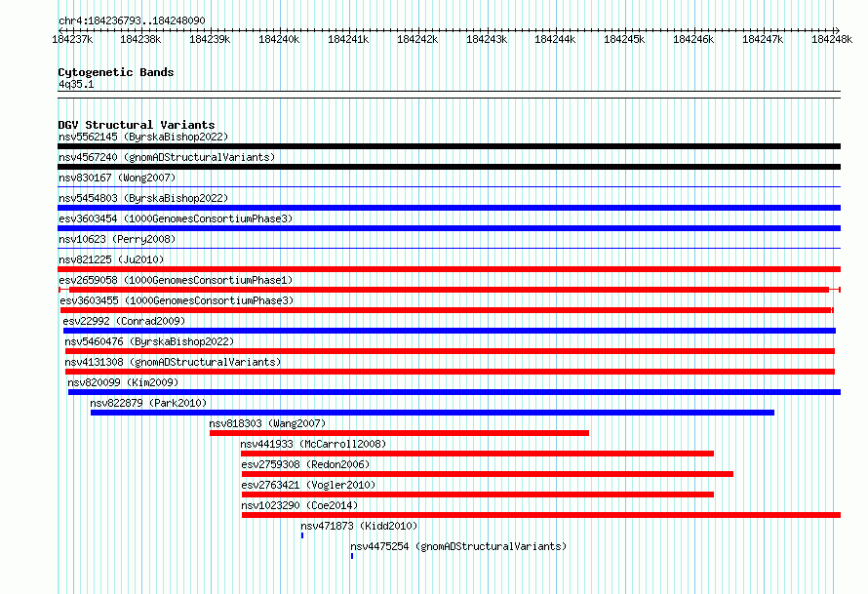
Task: Select the red esv2759308 Redon2006 variant bar
Action: 487,474
